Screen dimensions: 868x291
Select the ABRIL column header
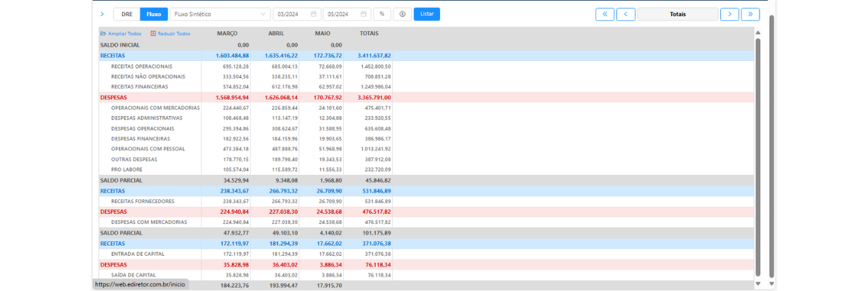277,33
